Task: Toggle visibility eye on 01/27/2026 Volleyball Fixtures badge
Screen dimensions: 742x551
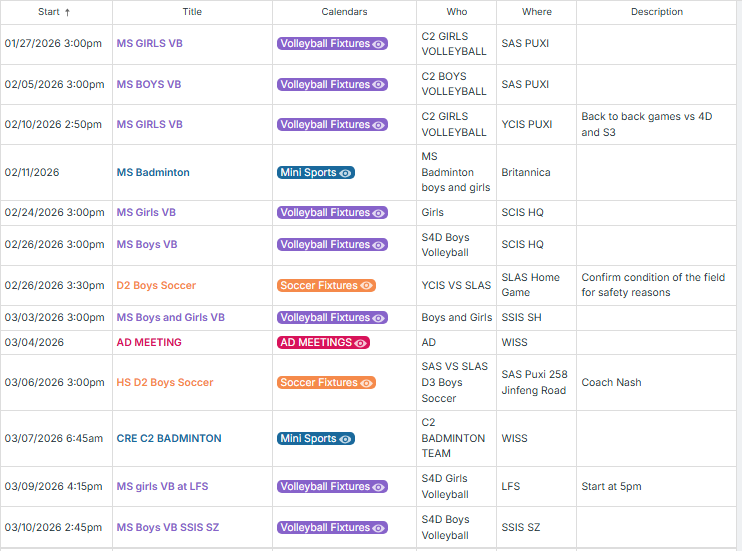Action: [x=378, y=45]
